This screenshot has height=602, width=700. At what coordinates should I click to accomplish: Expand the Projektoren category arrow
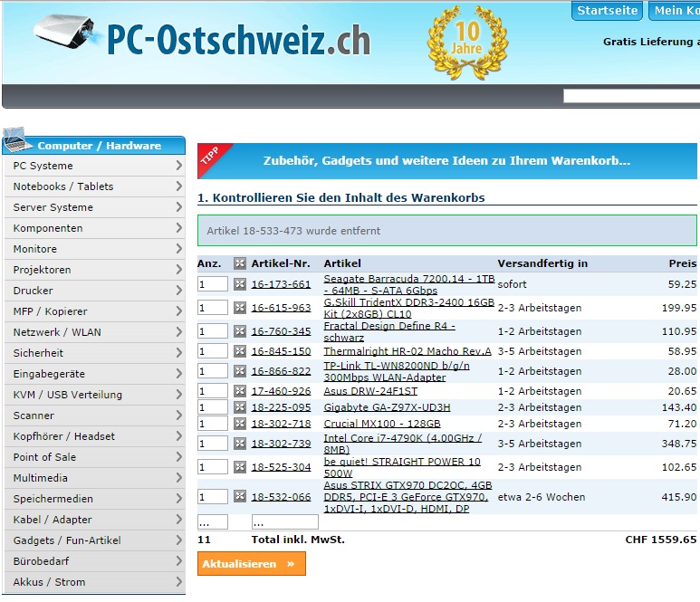[x=178, y=270]
